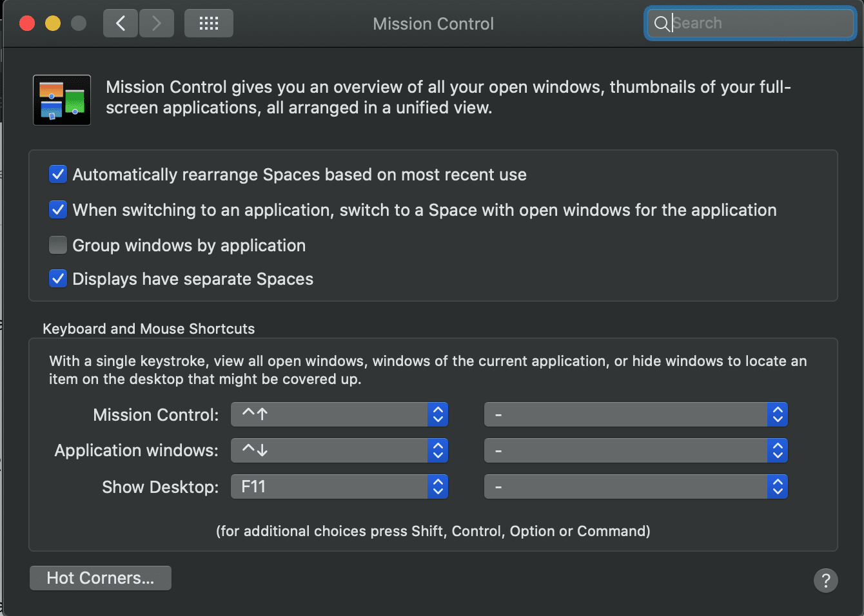Image resolution: width=864 pixels, height=616 pixels.
Task: Click the magnifying glass search icon
Action: click(661, 24)
